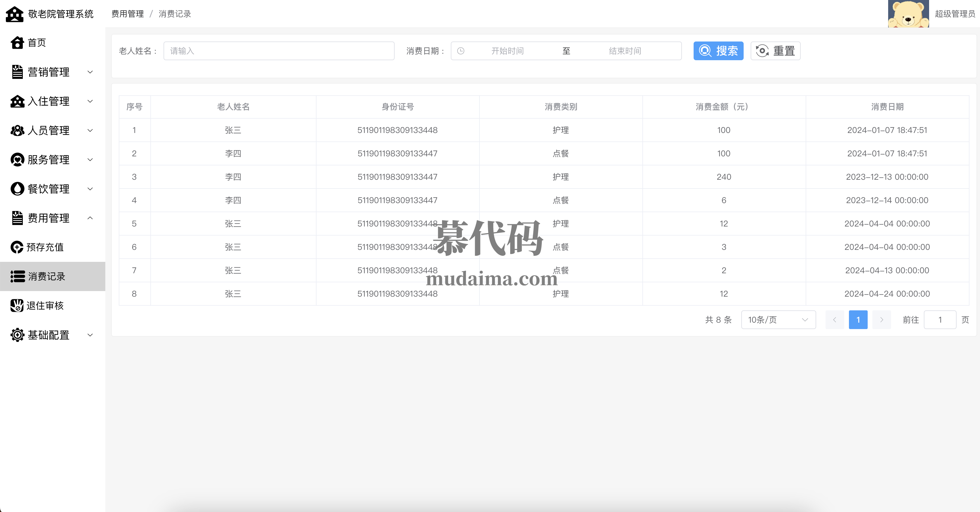The height and width of the screenshot is (512, 980).
Task: Focus the 老人姓名 input field
Action: point(278,51)
